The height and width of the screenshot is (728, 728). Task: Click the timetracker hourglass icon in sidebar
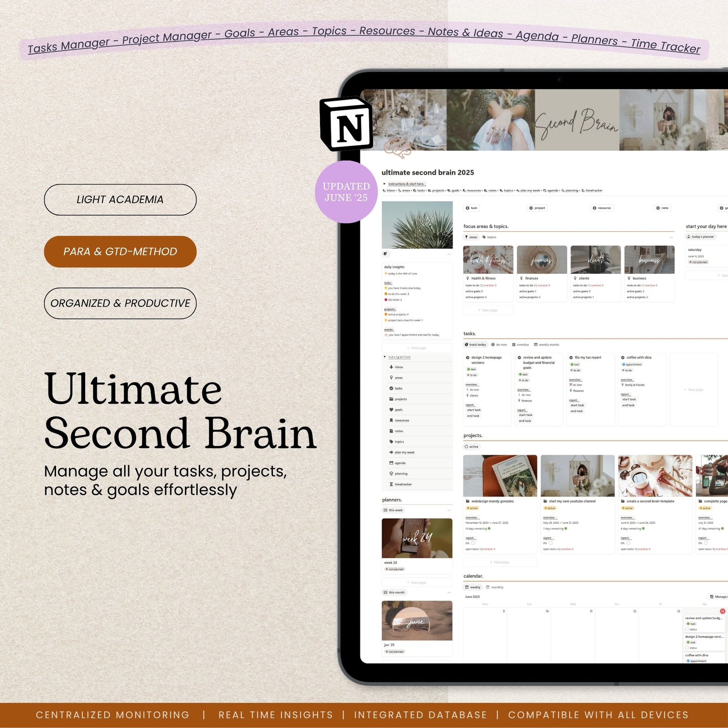pyautogui.click(x=391, y=484)
